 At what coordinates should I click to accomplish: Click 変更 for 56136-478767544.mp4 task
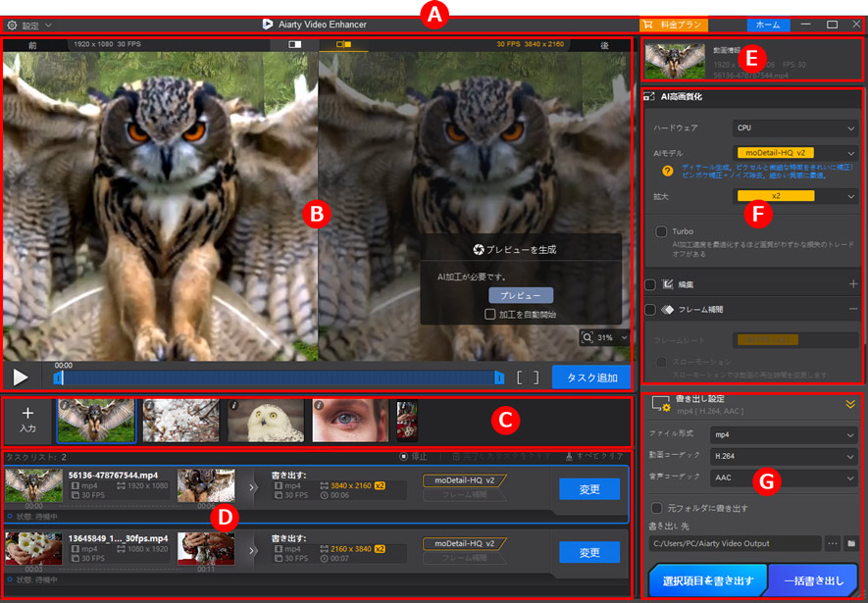click(x=589, y=489)
